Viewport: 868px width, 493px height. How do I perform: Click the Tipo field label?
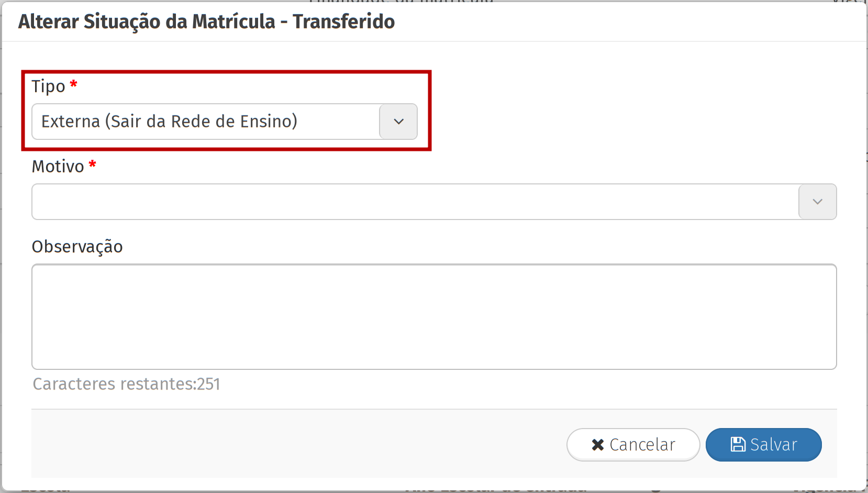48,86
